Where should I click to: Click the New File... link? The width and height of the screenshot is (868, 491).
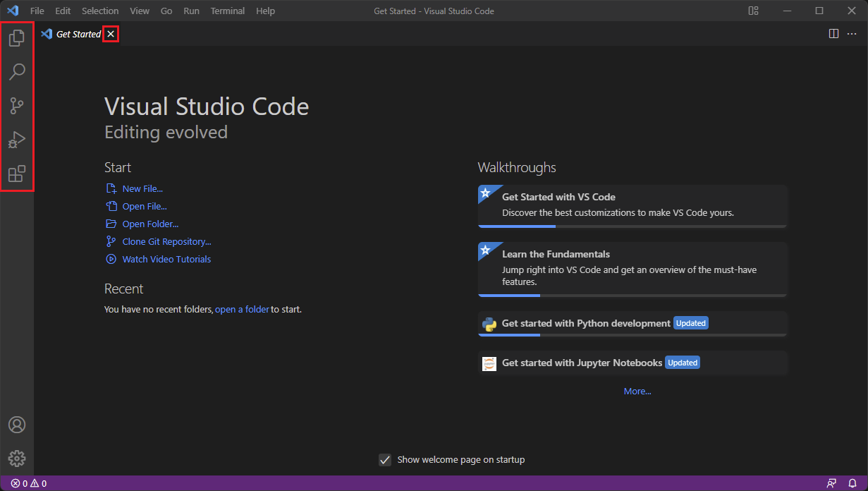142,189
